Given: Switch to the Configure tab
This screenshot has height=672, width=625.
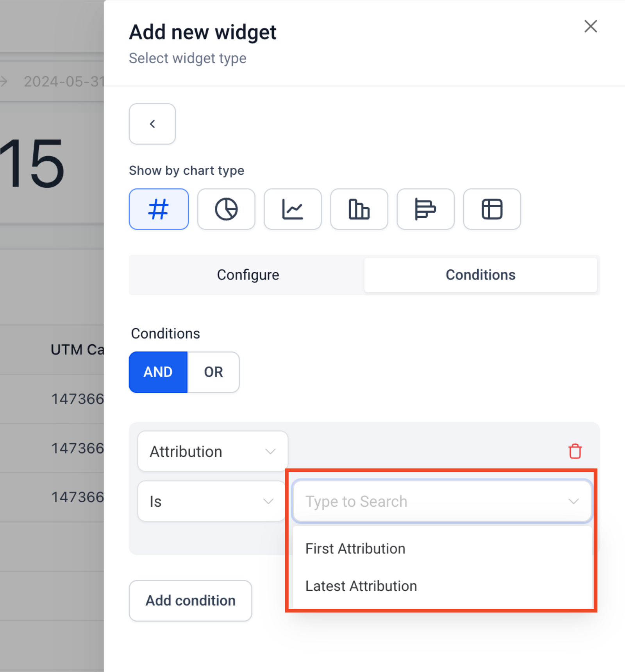Looking at the screenshot, I should point(248,275).
